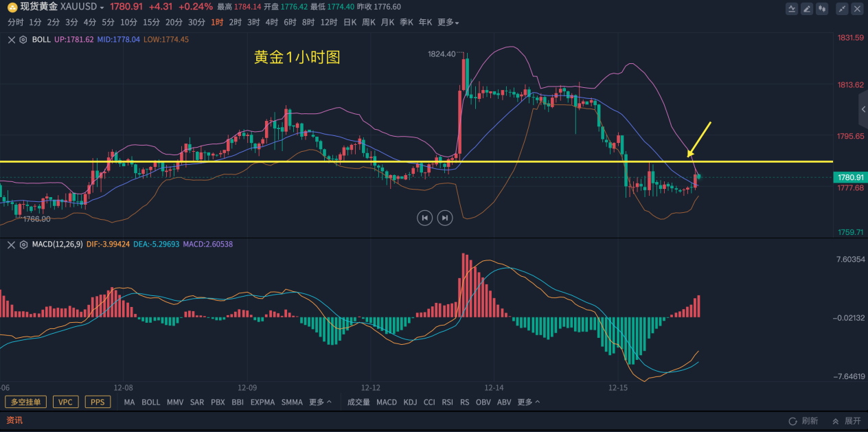Viewport: 868px width, 432px height.
Task: Step chart back with previous button
Action: click(425, 218)
